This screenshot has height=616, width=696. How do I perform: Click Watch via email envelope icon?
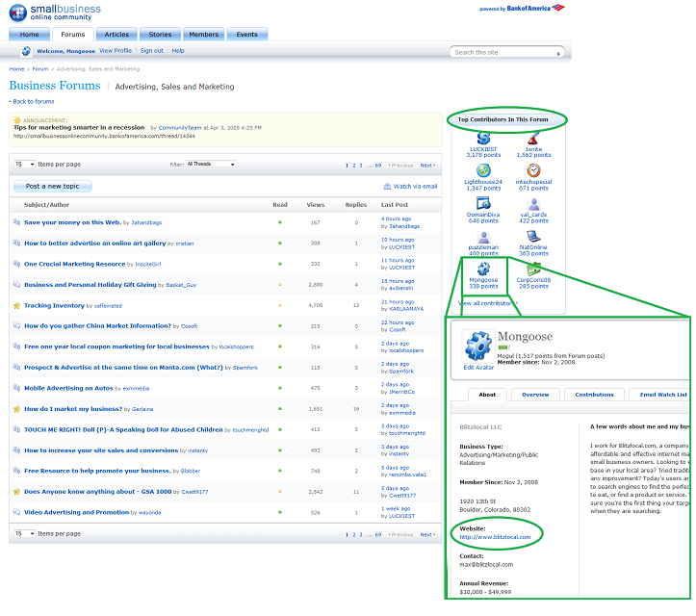pos(387,186)
